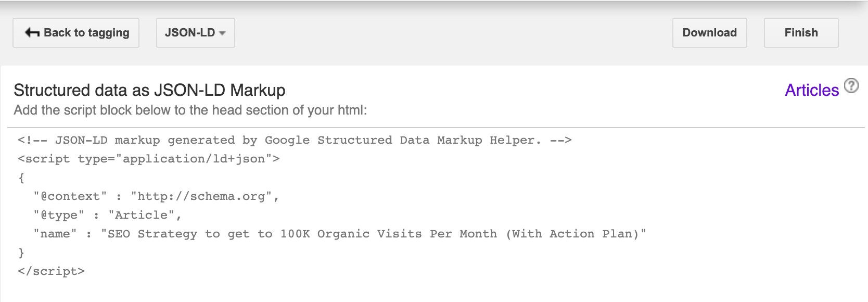Click the opening script tag line
This screenshot has height=302, width=868.
[149, 159]
